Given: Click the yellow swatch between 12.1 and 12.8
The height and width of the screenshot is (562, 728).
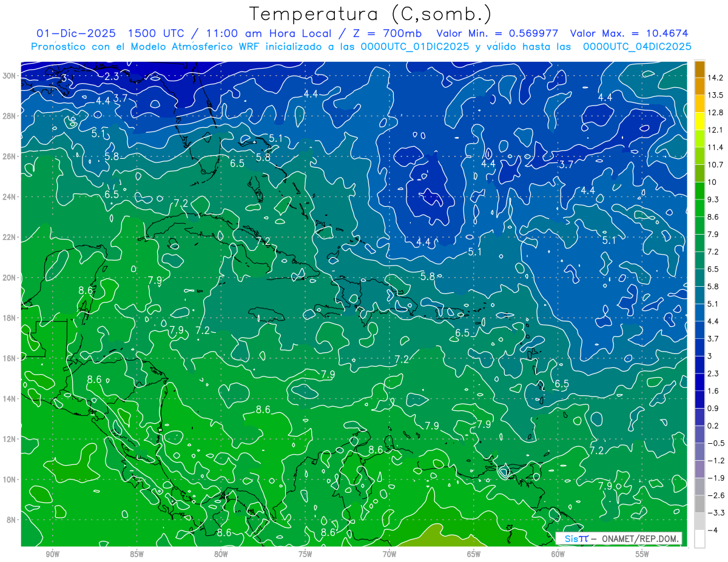Looking at the screenshot, I should [x=699, y=122].
